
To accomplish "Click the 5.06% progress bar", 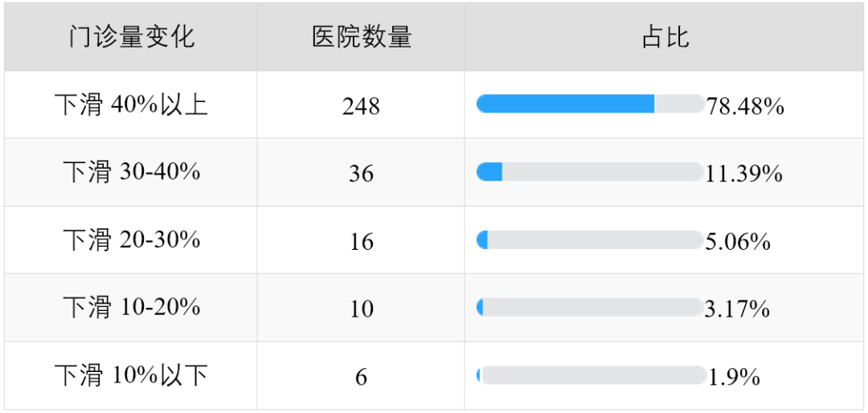I will point(590,239).
